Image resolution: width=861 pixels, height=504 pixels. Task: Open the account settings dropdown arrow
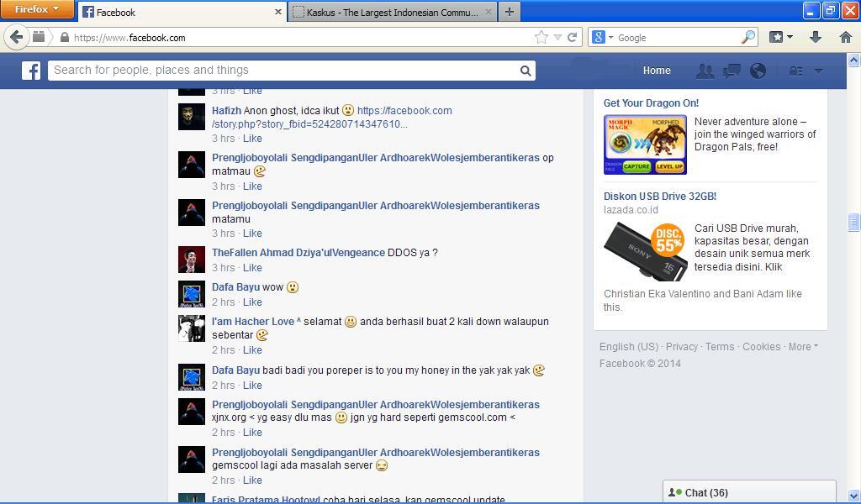(818, 71)
